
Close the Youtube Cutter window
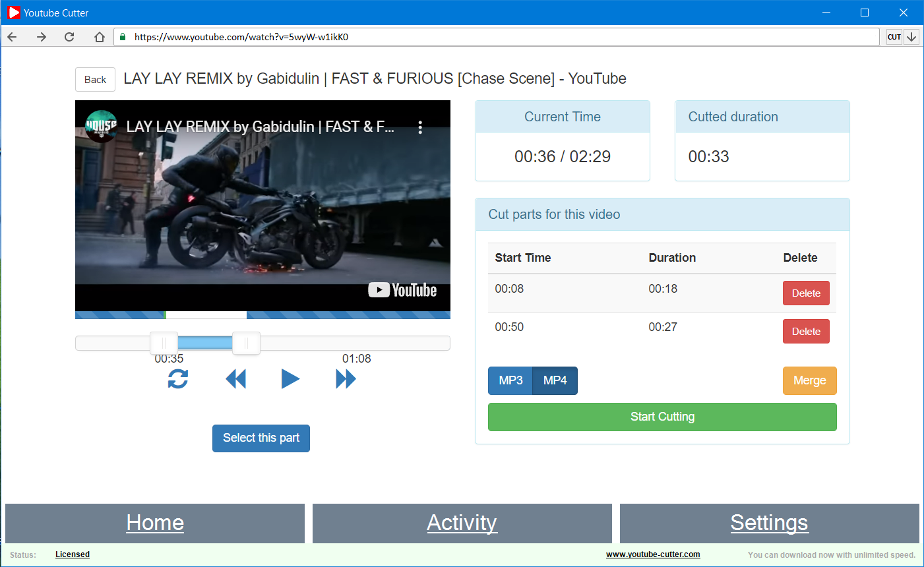click(x=904, y=13)
